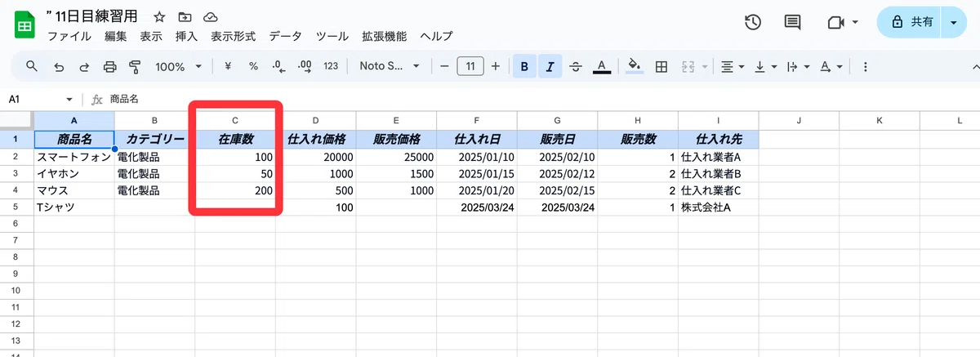Select the cell containing Tシャツ

tap(73, 208)
